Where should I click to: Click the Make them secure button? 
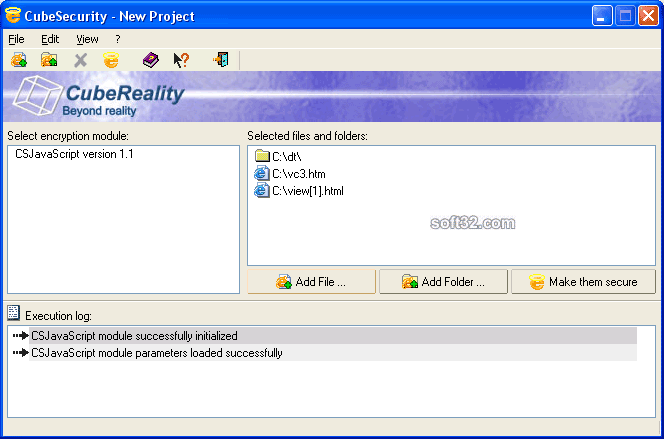point(584,282)
